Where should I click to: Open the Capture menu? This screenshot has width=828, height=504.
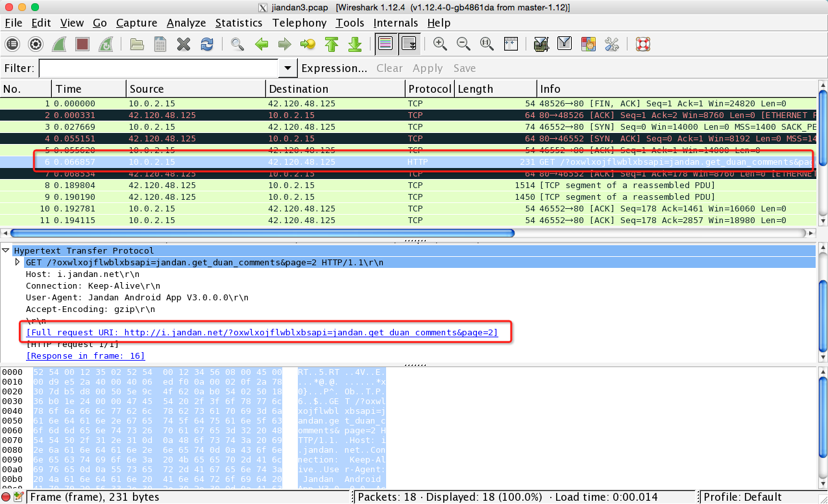[x=137, y=23]
